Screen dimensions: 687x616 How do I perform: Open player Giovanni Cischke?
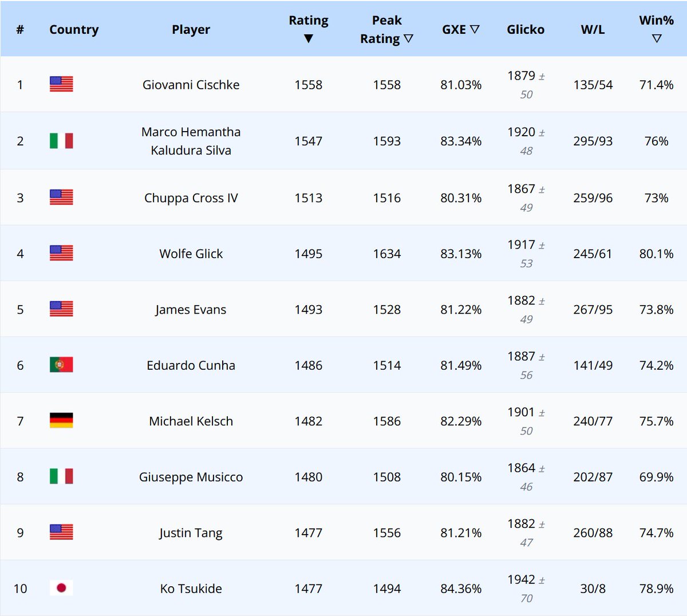(x=191, y=85)
